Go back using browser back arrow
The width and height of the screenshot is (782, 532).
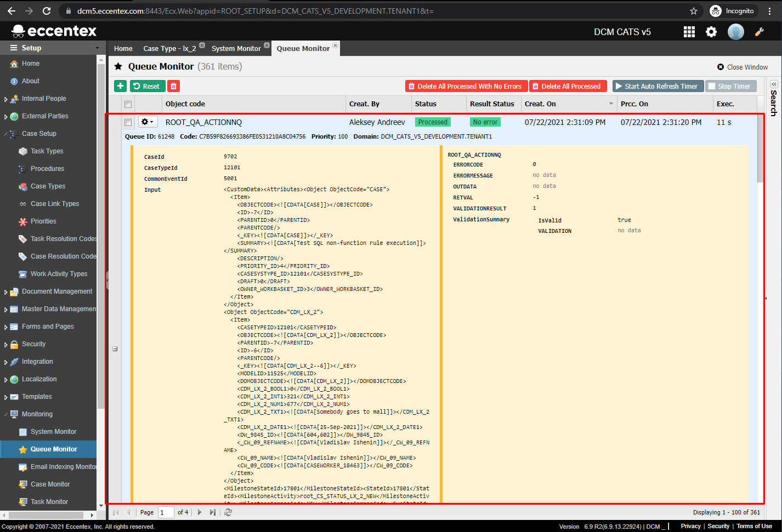pos(12,11)
